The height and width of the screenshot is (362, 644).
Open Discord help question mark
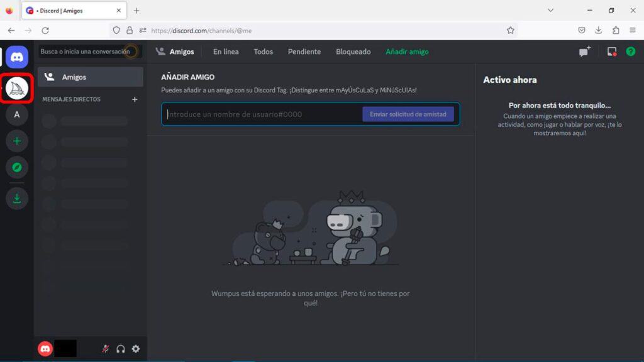[630, 52]
